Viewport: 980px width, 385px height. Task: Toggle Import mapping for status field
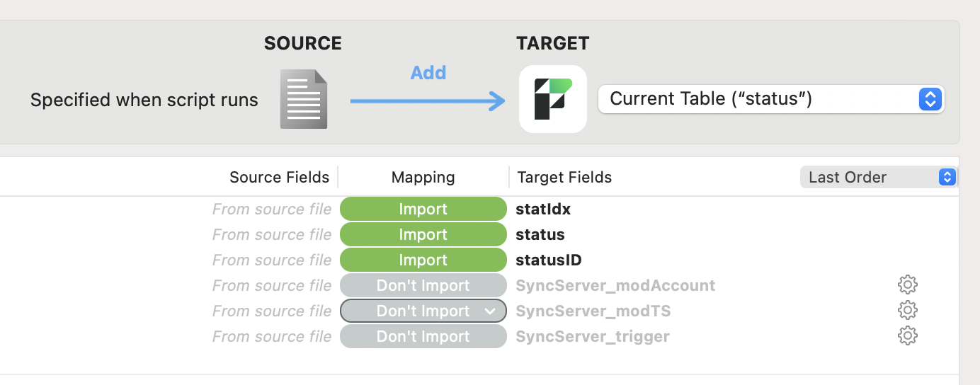[423, 235]
